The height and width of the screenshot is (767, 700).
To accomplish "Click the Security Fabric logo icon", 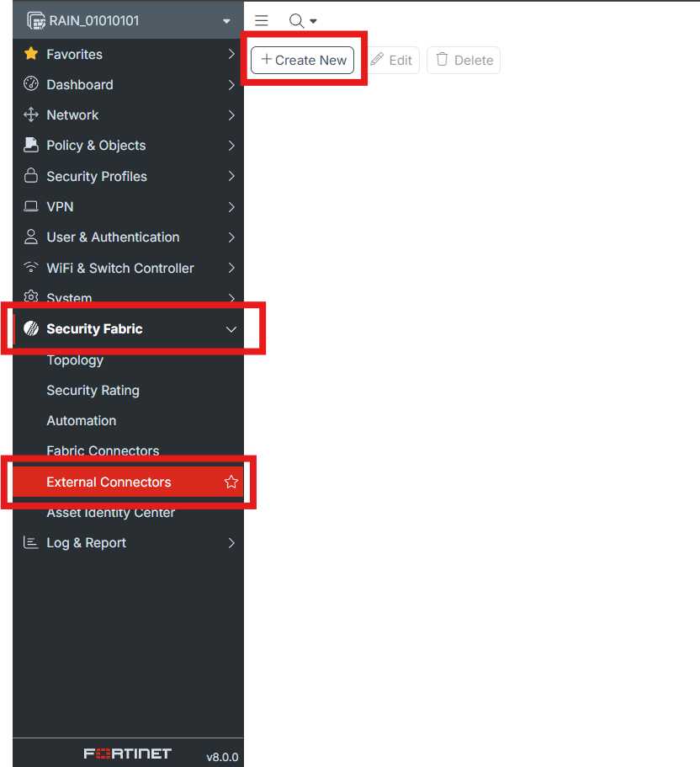I will [x=31, y=328].
